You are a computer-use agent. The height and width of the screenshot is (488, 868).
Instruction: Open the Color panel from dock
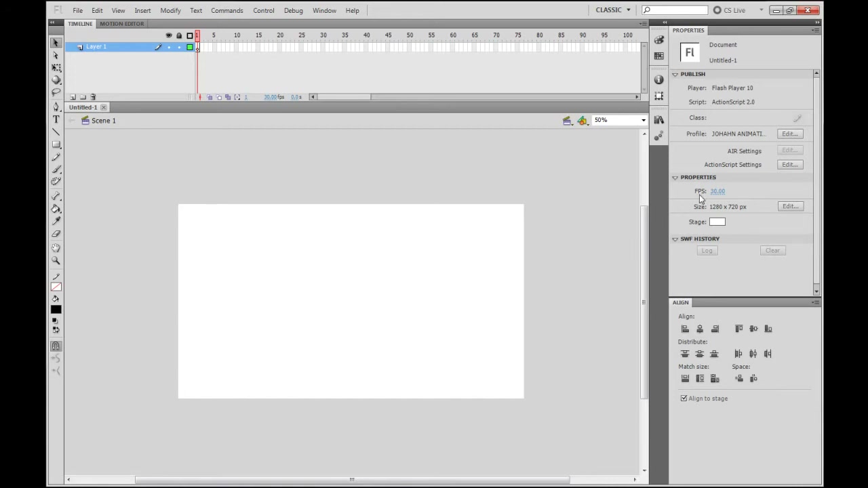[x=659, y=40]
